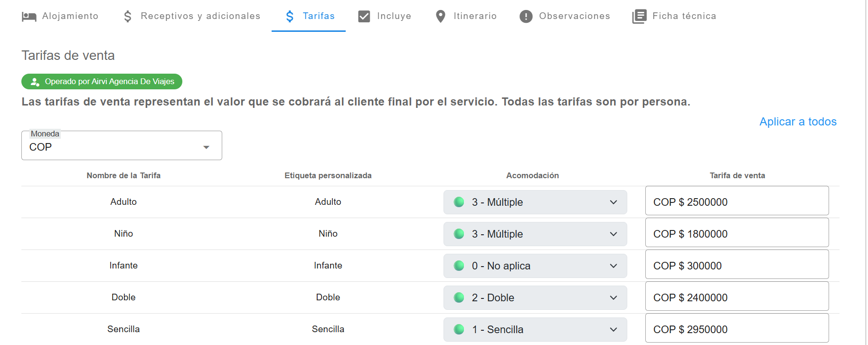Click the blue dollar icon of Tarifas
The height and width of the screenshot is (345, 868).
point(290,17)
